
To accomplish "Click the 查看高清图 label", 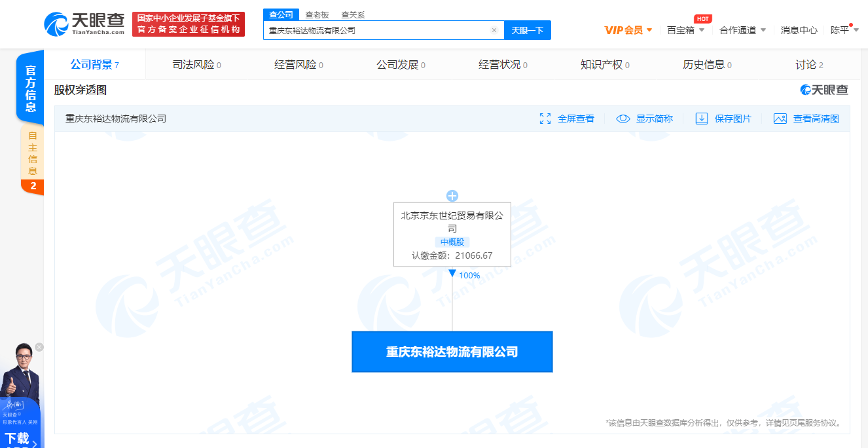I will pyautogui.click(x=816, y=119).
